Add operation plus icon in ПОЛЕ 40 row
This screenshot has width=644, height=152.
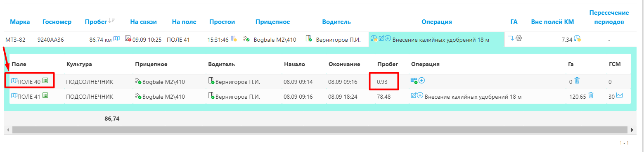(x=421, y=81)
